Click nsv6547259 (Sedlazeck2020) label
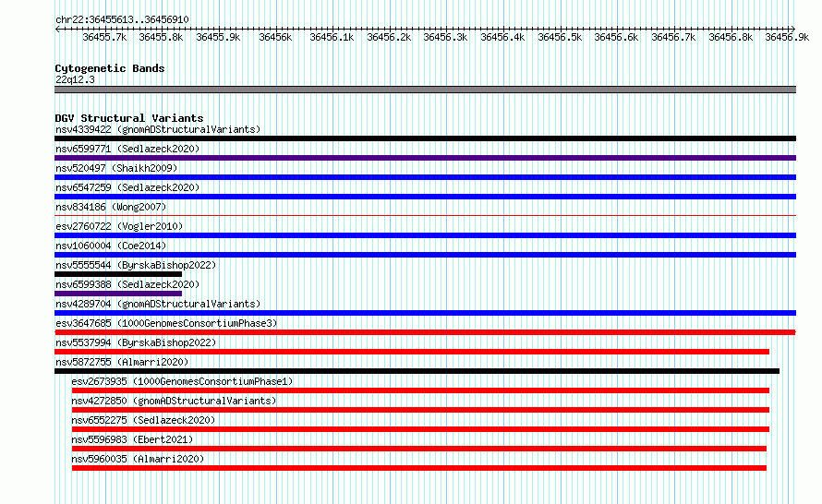Screen dimensions: 822x504 coord(127,187)
